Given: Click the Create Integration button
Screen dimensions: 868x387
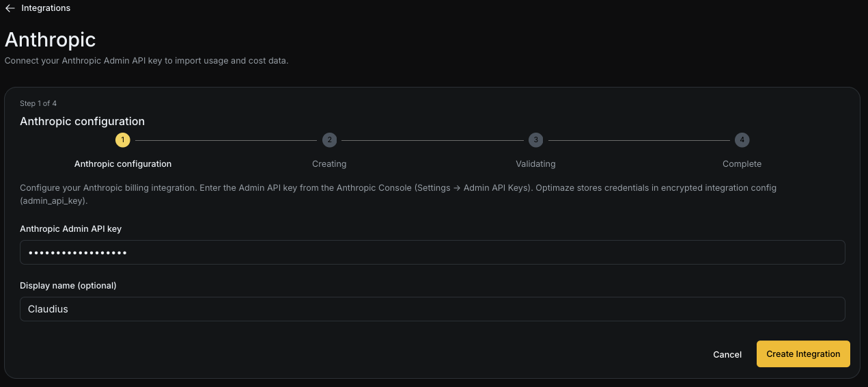Looking at the screenshot, I should 803,354.
